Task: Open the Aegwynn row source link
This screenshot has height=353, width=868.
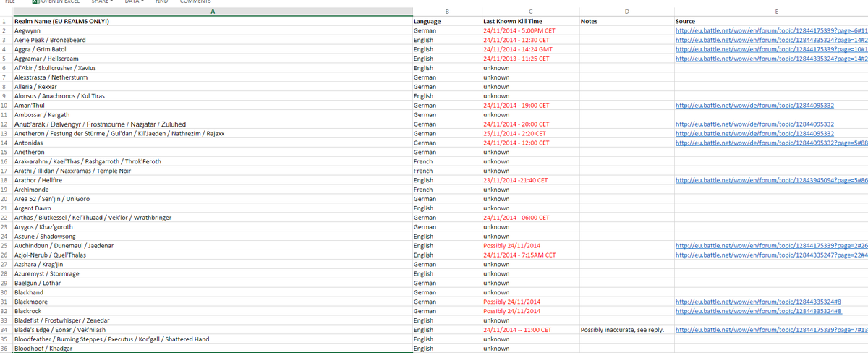Action: [x=771, y=31]
